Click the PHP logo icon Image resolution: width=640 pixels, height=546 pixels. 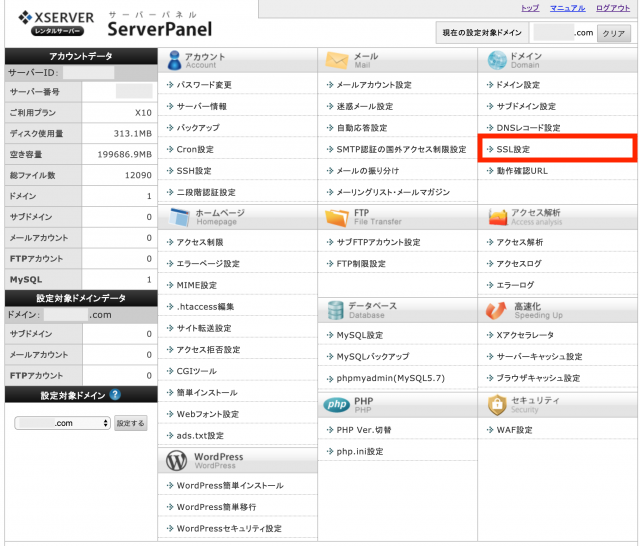click(337, 404)
